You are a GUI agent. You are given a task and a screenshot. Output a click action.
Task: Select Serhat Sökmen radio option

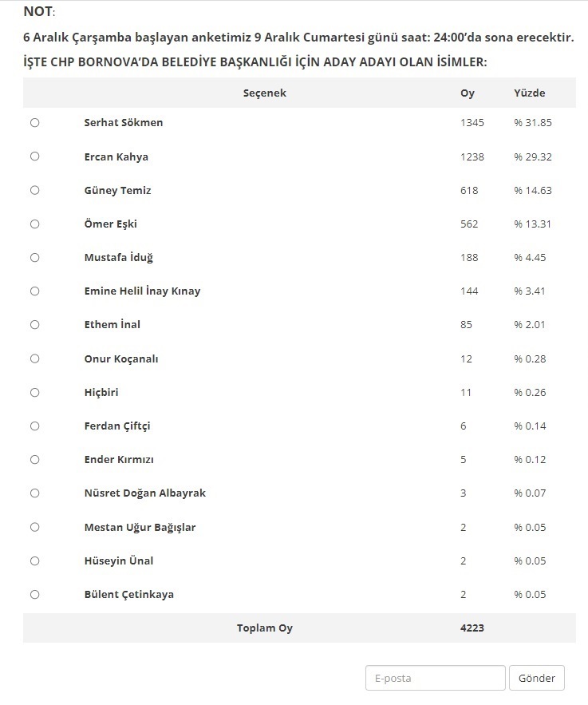pos(34,123)
